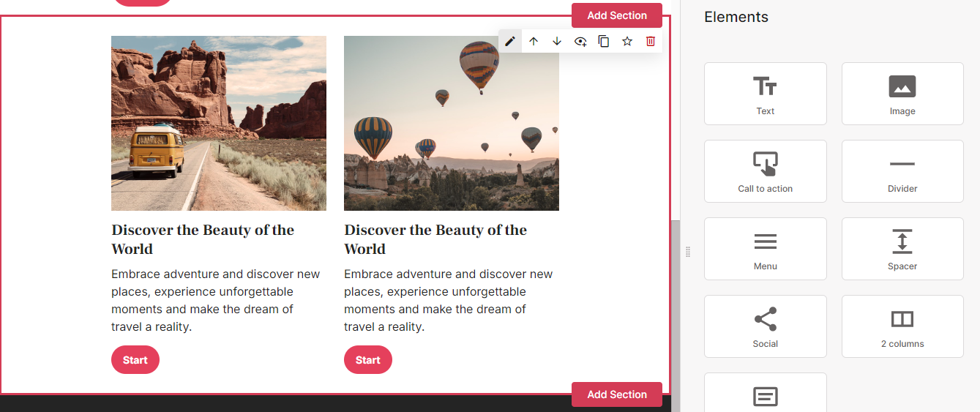Image resolution: width=980 pixels, height=412 pixels.
Task: Click Start button under the van card
Action: [135, 360]
